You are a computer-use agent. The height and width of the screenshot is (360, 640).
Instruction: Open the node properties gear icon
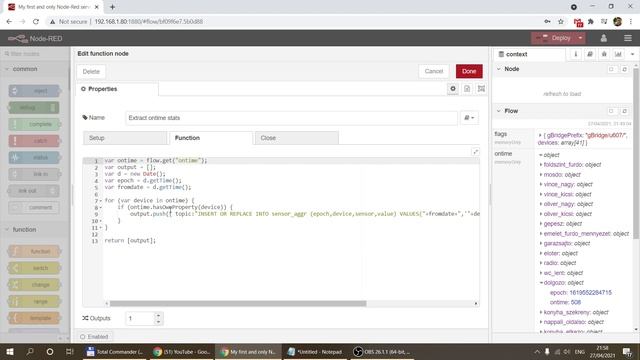point(453,89)
